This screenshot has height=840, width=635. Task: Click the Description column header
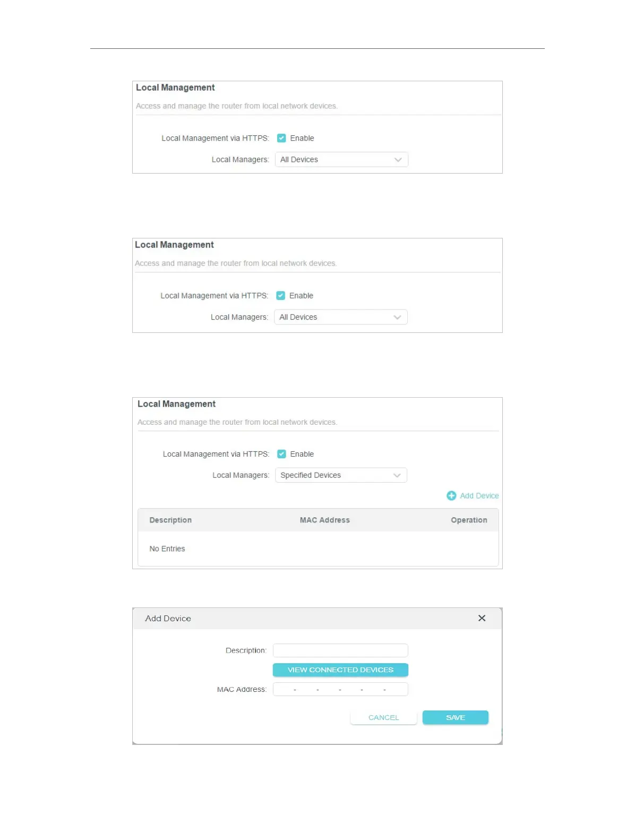170,520
